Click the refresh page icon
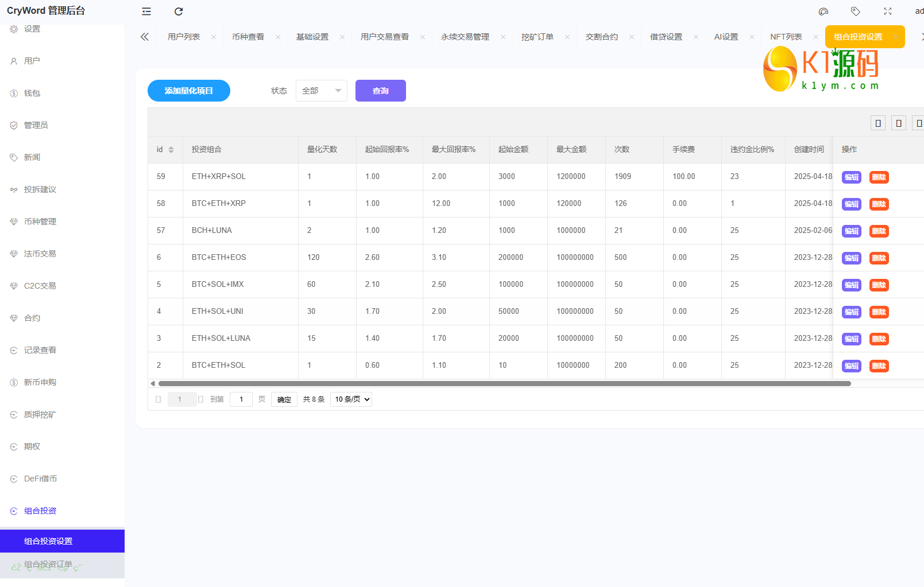The height and width of the screenshot is (587, 924). [x=179, y=11]
